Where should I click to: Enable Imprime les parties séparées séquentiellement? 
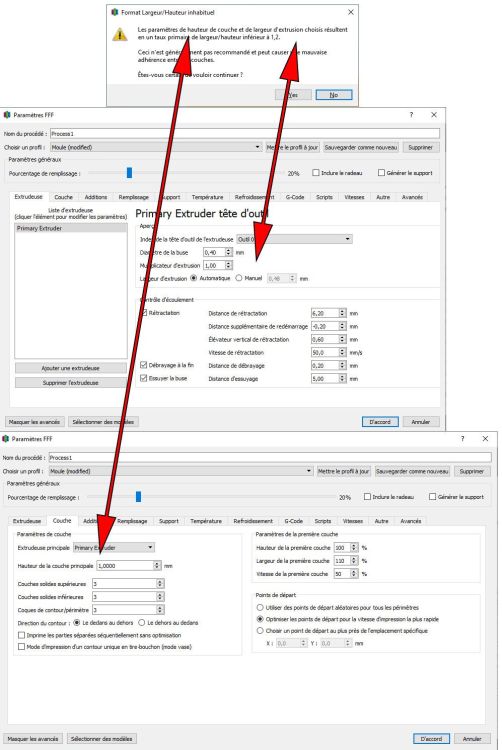[21, 635]
